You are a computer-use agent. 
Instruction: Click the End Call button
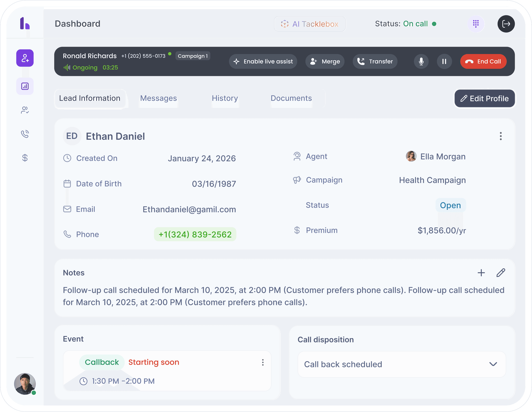coord(483,61)
